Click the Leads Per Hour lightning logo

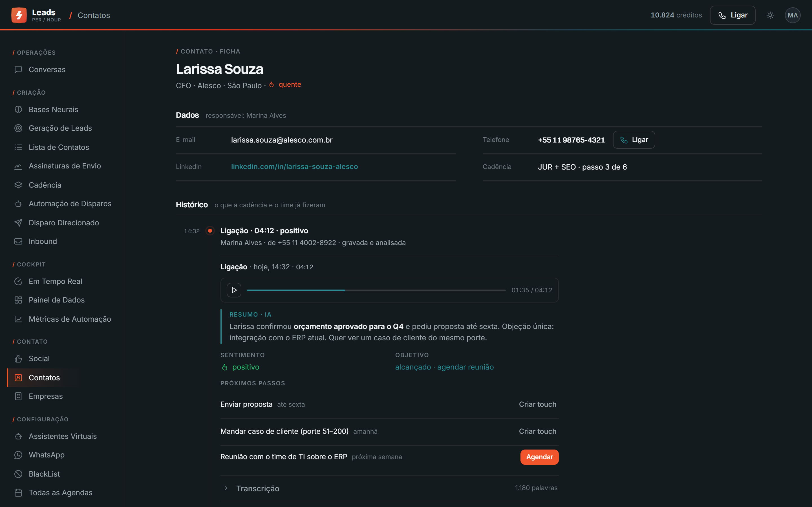click(19, 15)
